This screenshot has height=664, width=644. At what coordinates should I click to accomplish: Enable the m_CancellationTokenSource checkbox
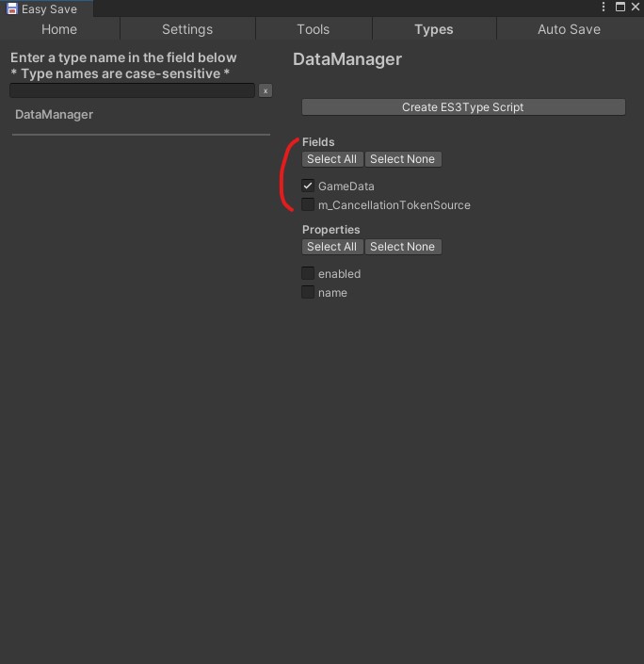coord(308,204)
